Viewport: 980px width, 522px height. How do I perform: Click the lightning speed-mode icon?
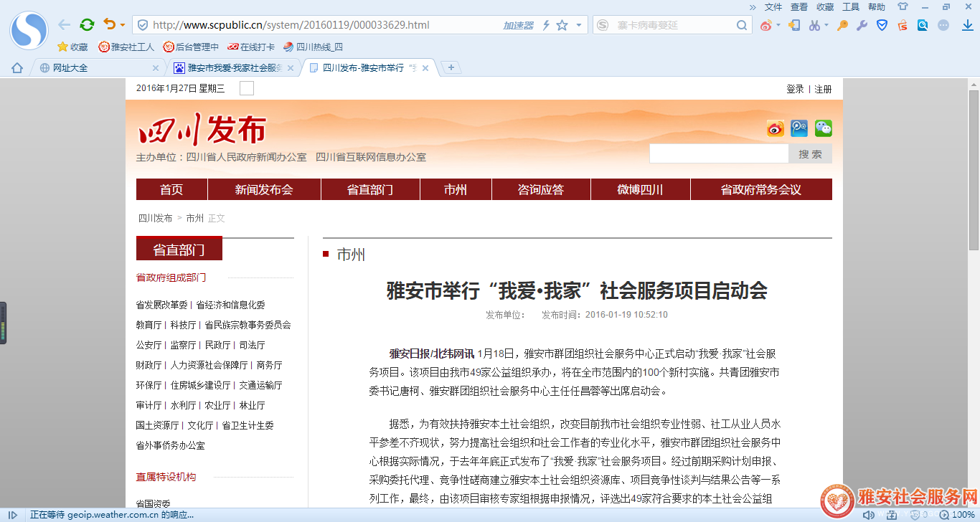[546, 25]
